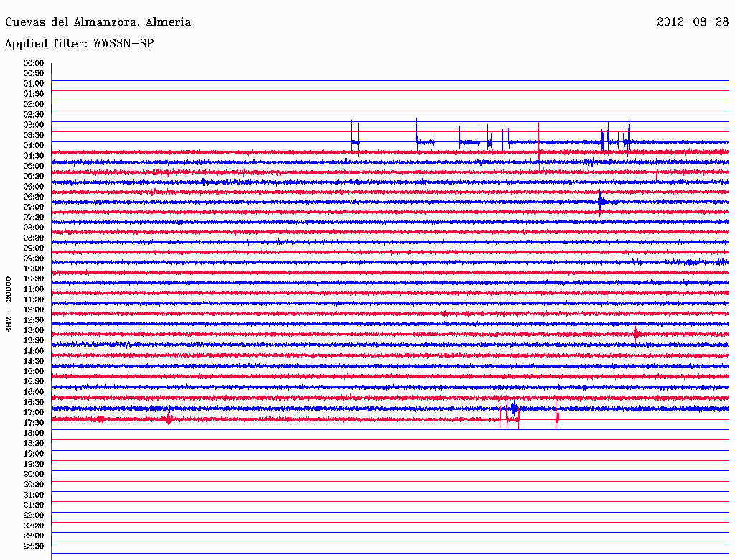Select the 04:30 time label

34,156
